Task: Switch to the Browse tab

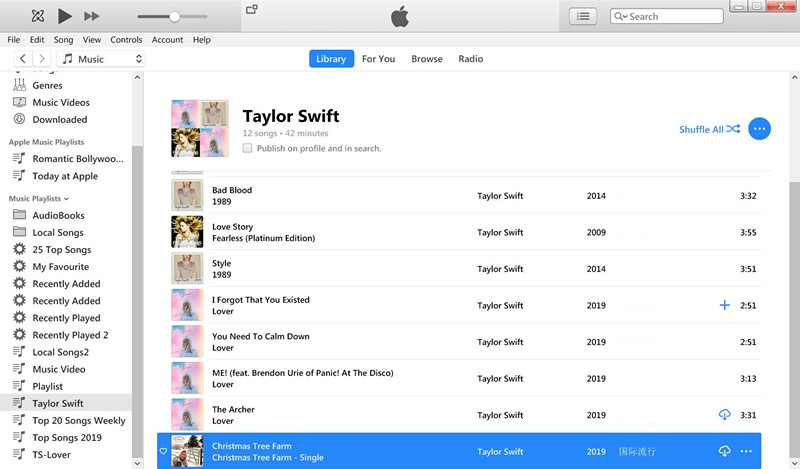Action: coord(427,59)
